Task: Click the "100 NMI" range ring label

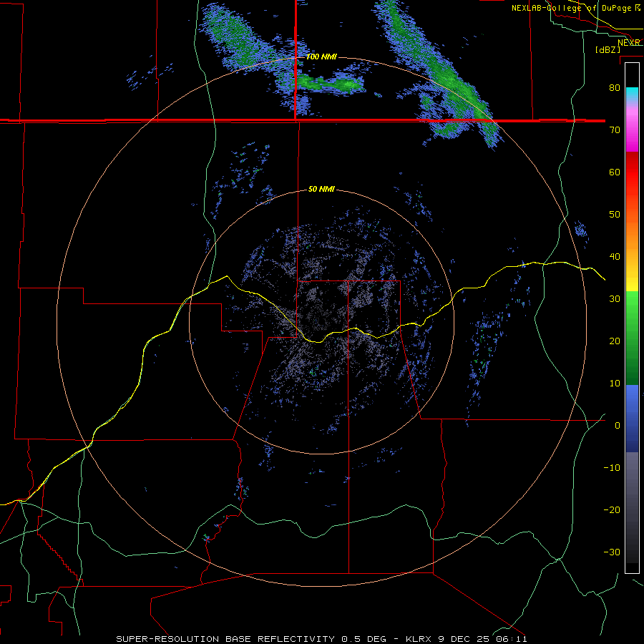Action: 321,57
